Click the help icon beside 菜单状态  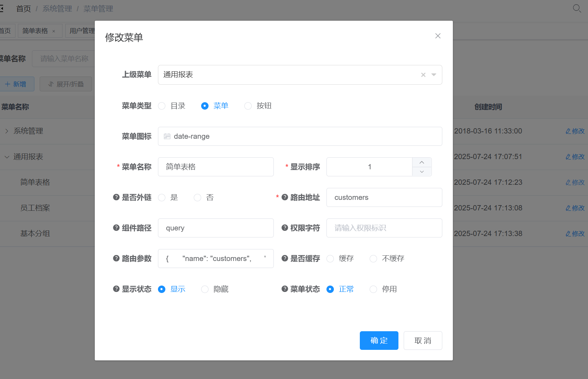(285, 289)
